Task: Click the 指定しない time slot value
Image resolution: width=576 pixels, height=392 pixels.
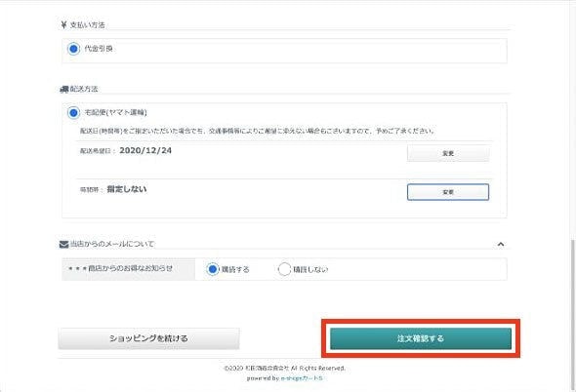Action: pos(127,189)
